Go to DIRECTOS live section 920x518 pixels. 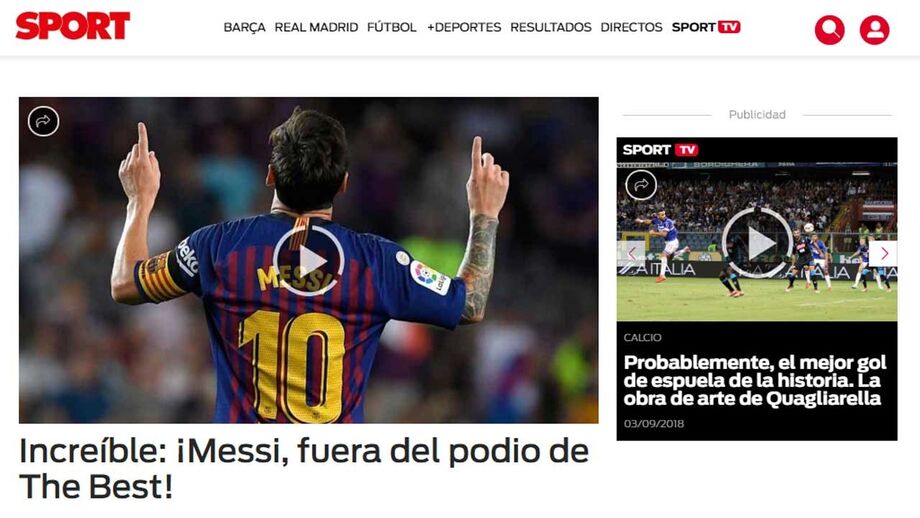pos(631,28)
